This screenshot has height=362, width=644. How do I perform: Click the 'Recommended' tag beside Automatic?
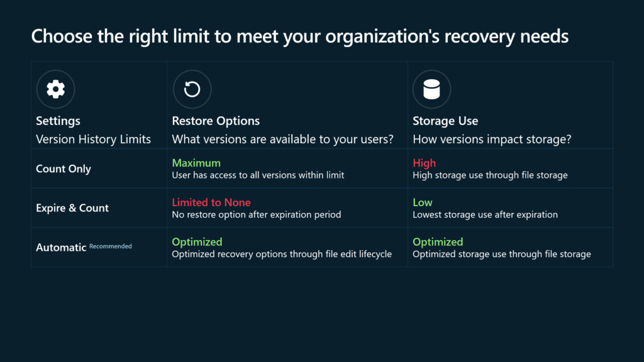(111, 246)
